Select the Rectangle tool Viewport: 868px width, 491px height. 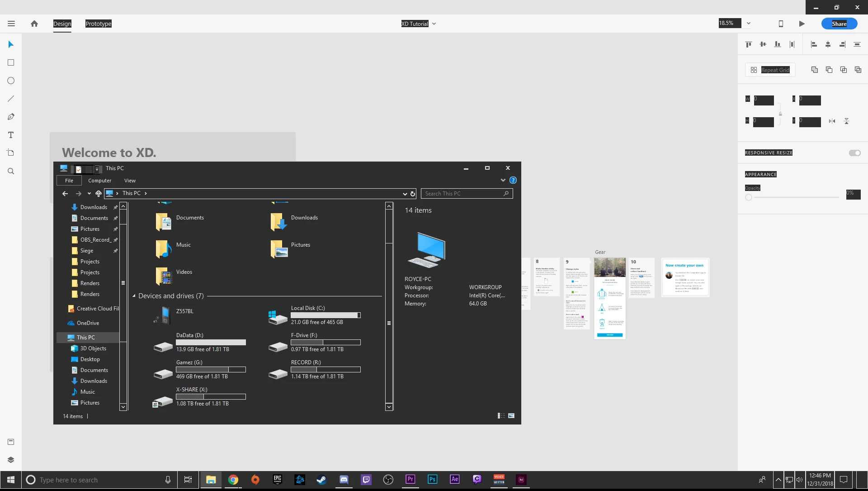coord(11,62)
